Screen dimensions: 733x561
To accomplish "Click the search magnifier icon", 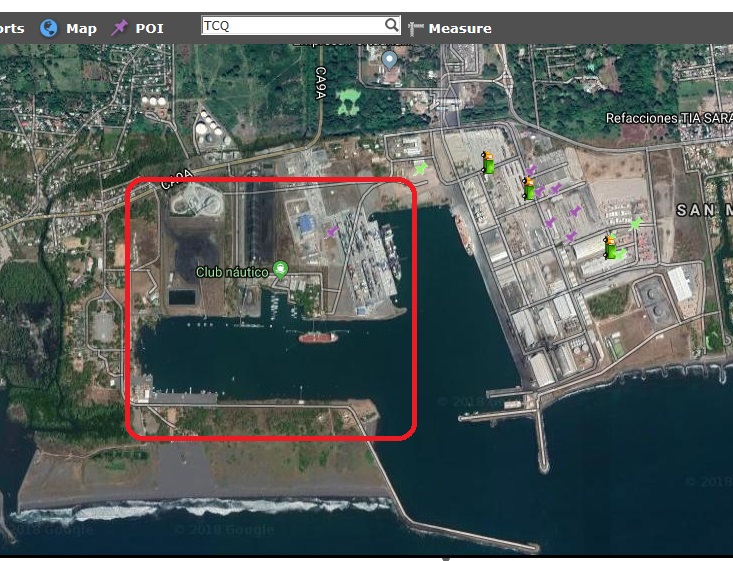I will [x=391, y=25].
